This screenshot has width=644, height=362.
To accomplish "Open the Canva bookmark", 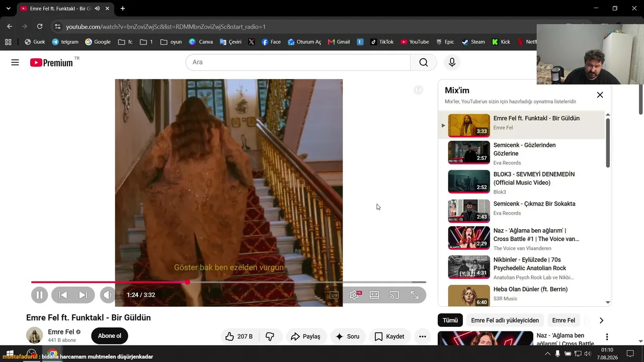I will 201,42.
